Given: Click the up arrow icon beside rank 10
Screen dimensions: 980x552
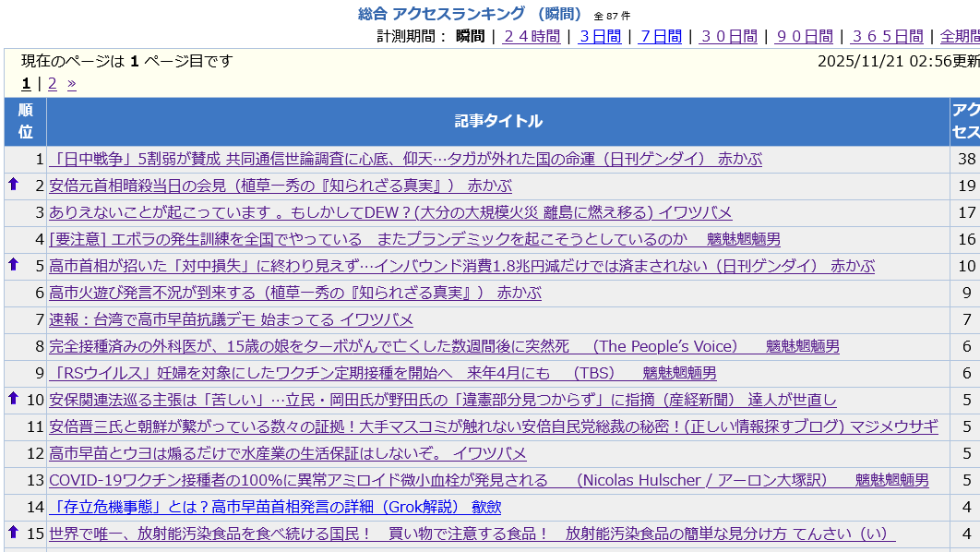Looking at the screenshot, I should pos(13,399).
